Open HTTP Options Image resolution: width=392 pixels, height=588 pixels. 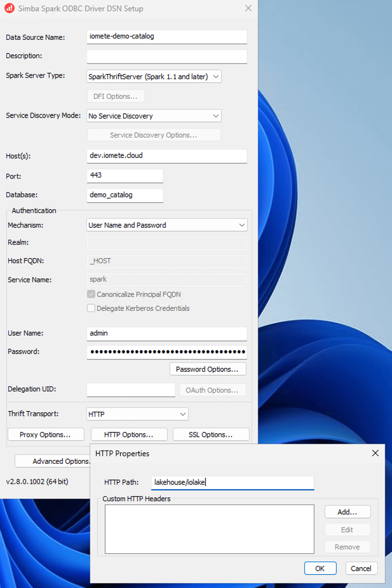click(129, 434)
